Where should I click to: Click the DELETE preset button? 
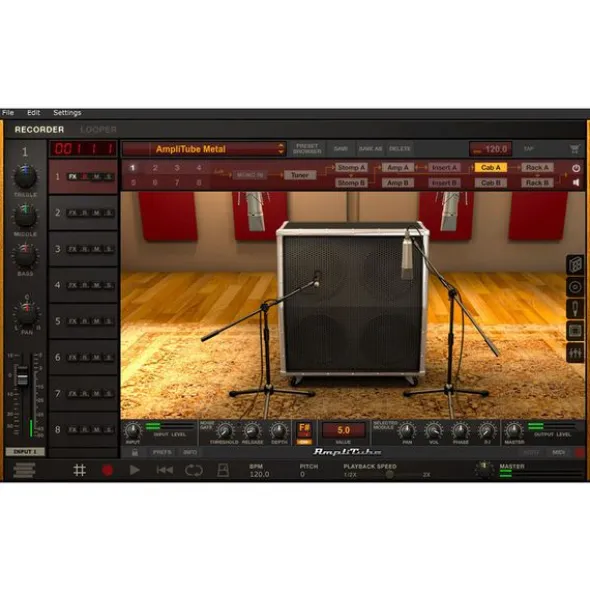[x=400, y=149]
